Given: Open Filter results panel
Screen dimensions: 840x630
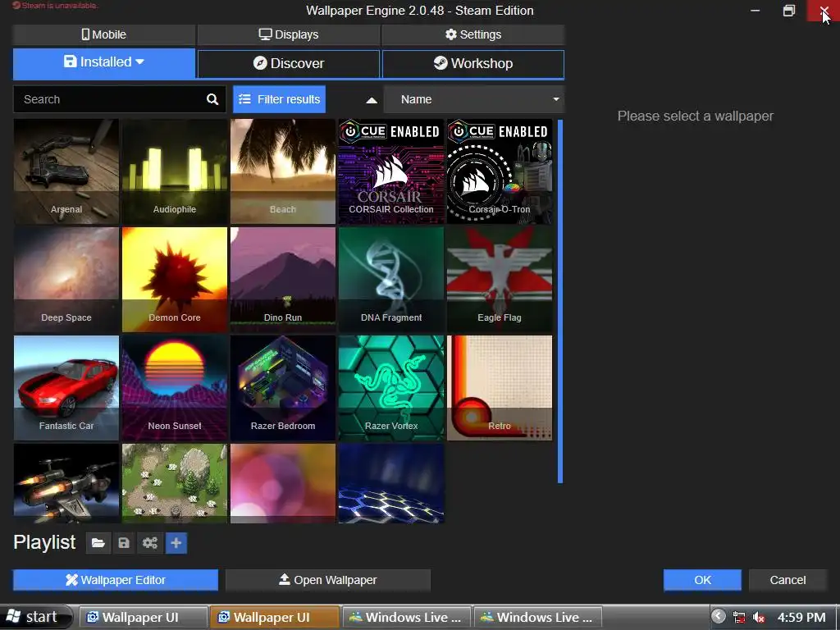Looking at the screenshot, I should point(279,99).
